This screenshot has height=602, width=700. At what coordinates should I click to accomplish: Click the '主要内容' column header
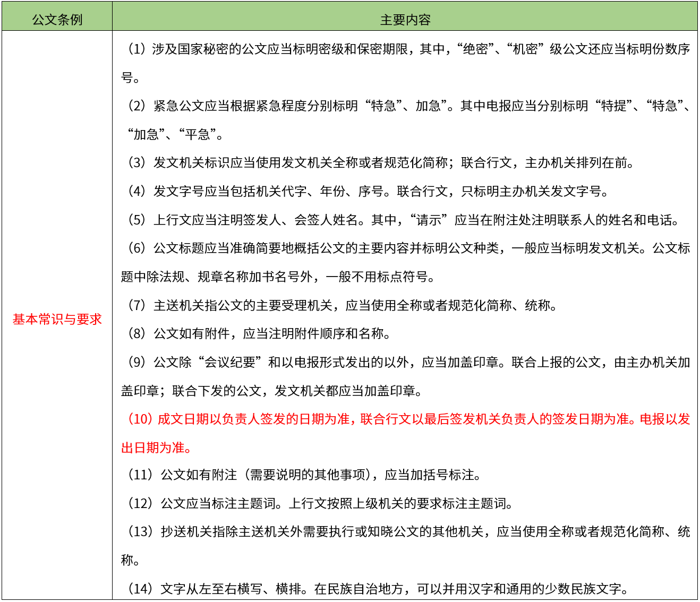point(405,20)
